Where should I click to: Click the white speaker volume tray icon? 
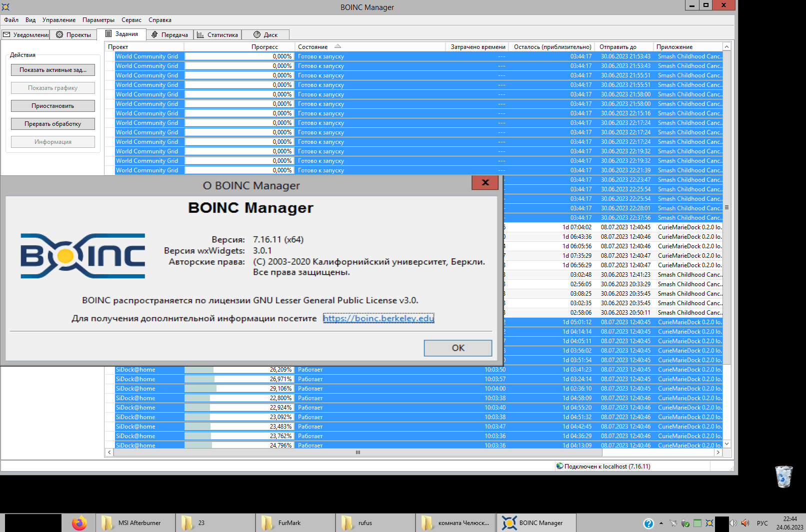tap(733, 523)
